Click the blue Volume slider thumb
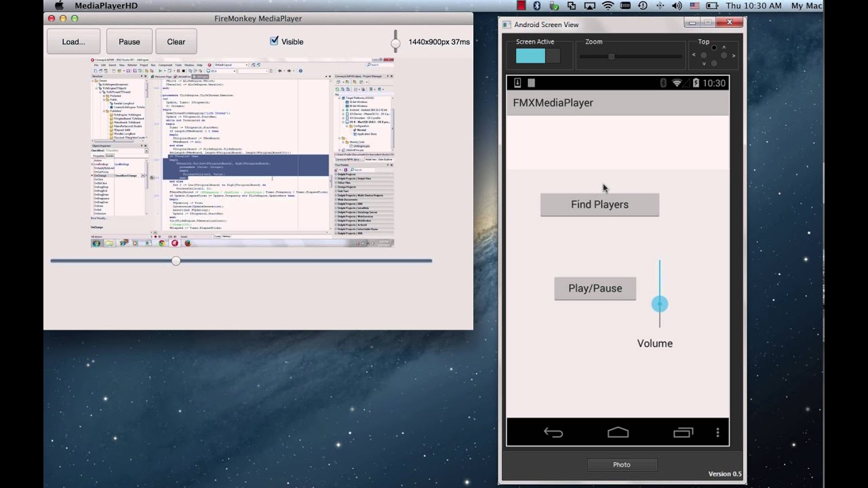868x488 pixels. [x=660, y=304]
